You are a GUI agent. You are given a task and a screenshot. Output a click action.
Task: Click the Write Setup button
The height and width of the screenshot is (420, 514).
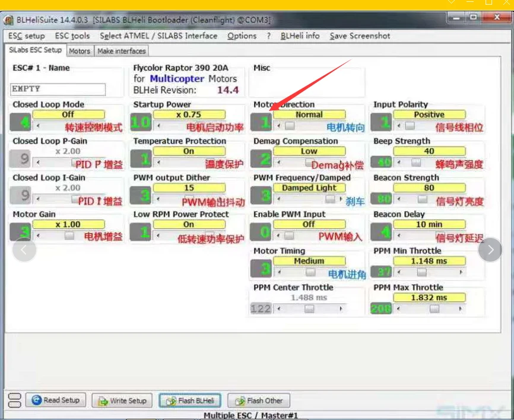[122, 400]
